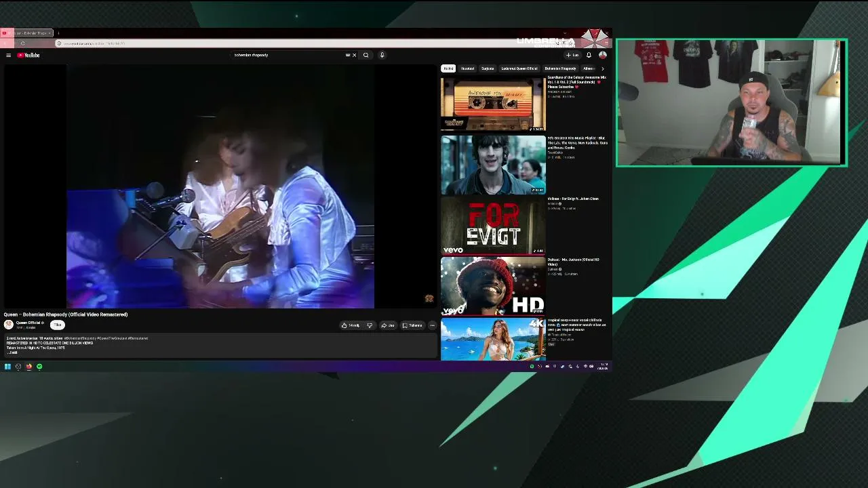Click the video title under the player
The image size is (868, 488).
(x=66, y=314)
